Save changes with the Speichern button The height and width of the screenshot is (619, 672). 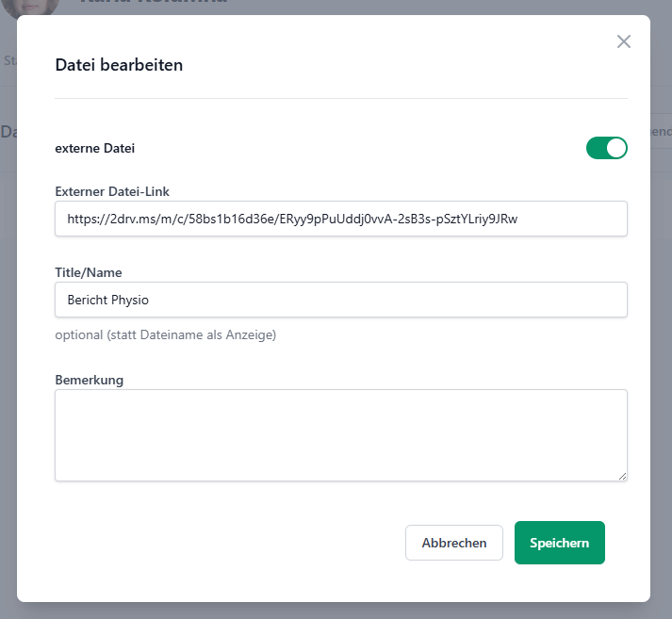click(559, 543)
